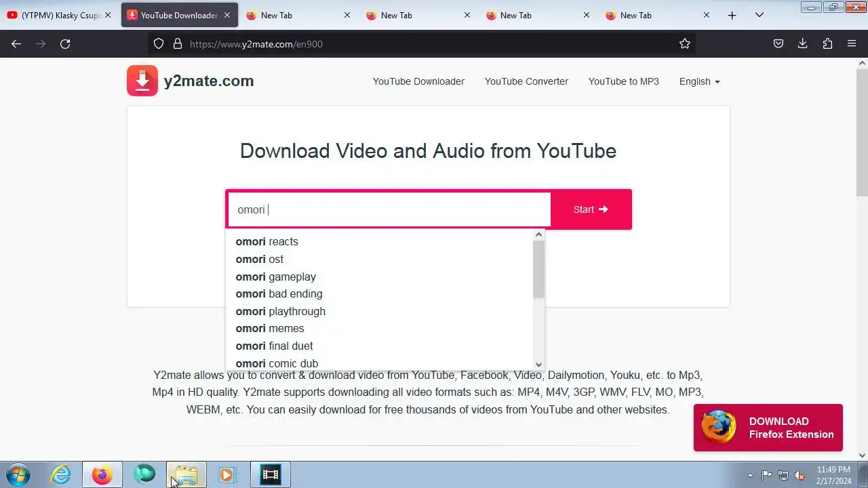This screenshot has width=868, height=488.
Task: Open the media player taskbar icon
Action: click(228, 474)
